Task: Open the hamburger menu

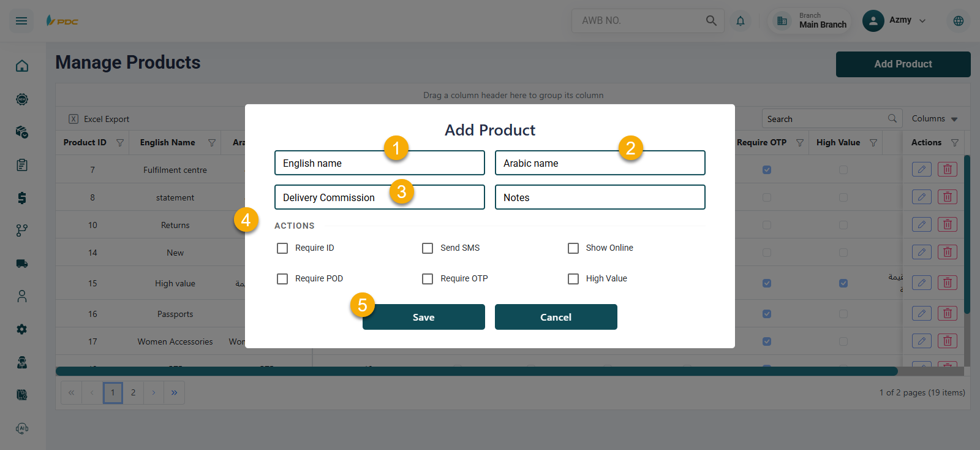Action: [x=21, y=21]
